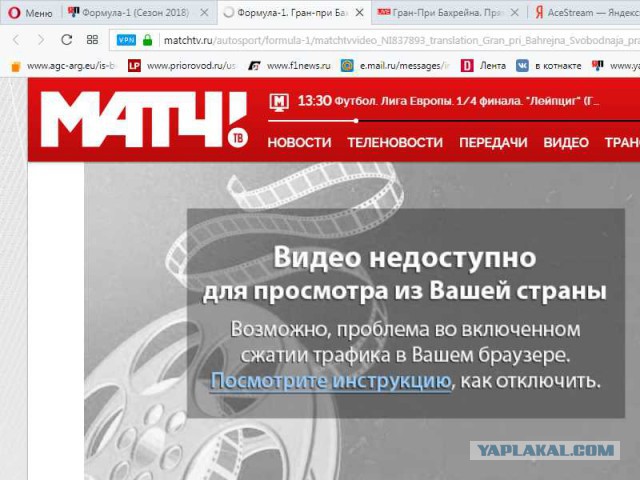Screen dimensions: 640x480
Task: Click the Mail.ru @ bookmark icon
Action: point(347,66)
